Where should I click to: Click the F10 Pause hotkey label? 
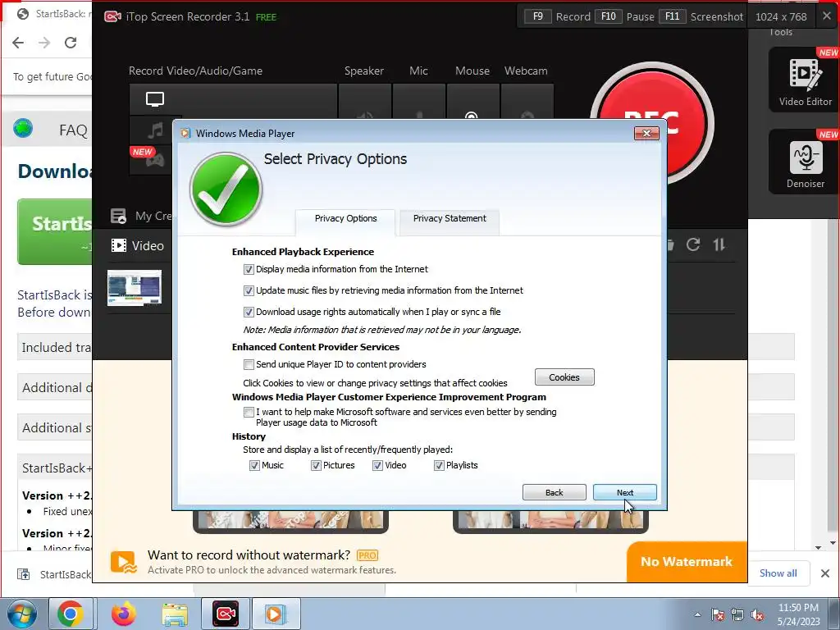click(x=624, y=16)
